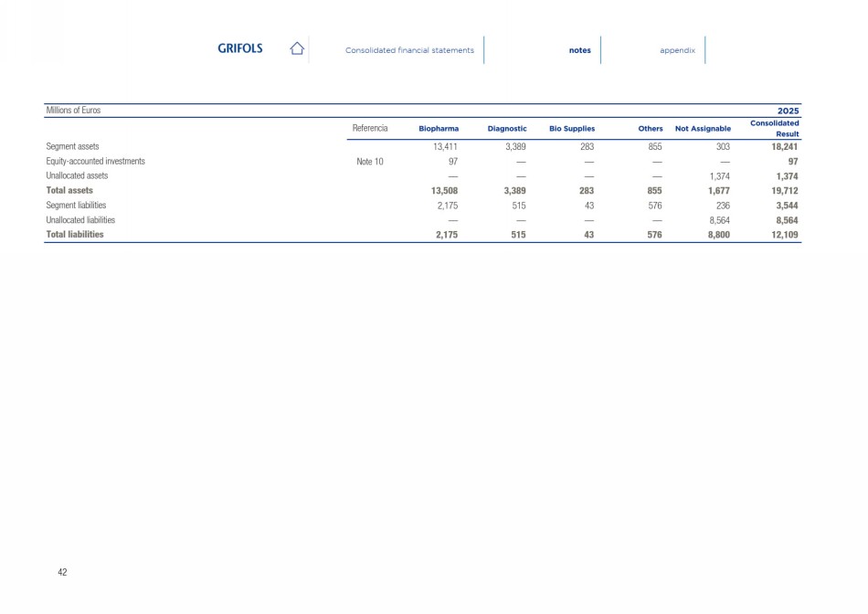Click the Biopharma column header
868x614 pixels.
(439, 129)
